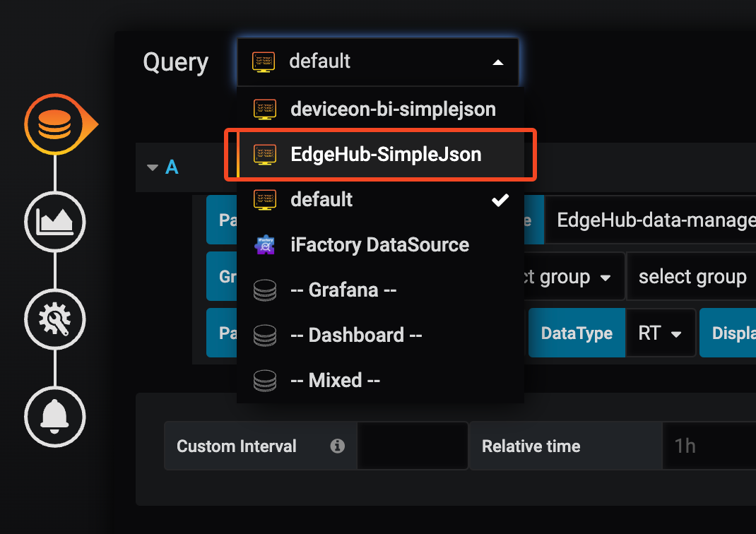Viewport: 756px width, 534px height.
Task: Choose the -- Mixed -- datasource option
Action: click(335, 381)
